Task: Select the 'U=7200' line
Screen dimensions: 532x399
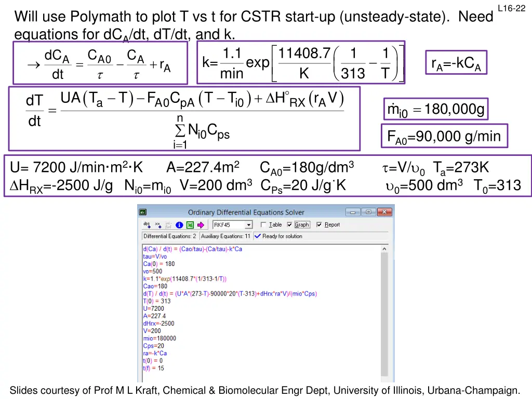Action: (x=153, y=309)
